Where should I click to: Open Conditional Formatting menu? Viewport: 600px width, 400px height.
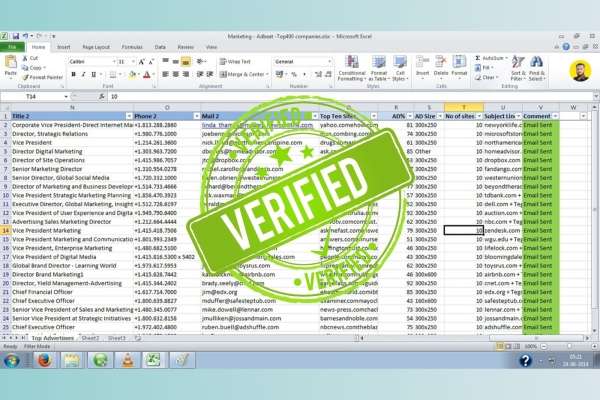coord(352,68)
